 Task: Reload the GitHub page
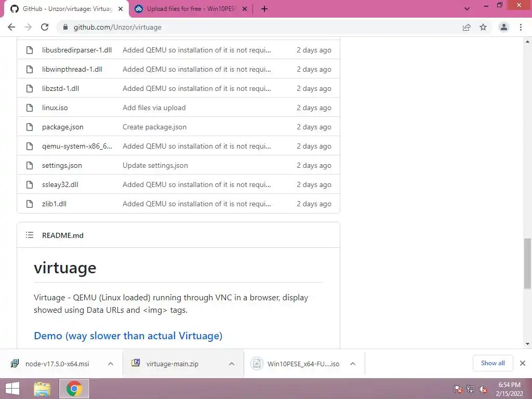[x=45, y=27]
